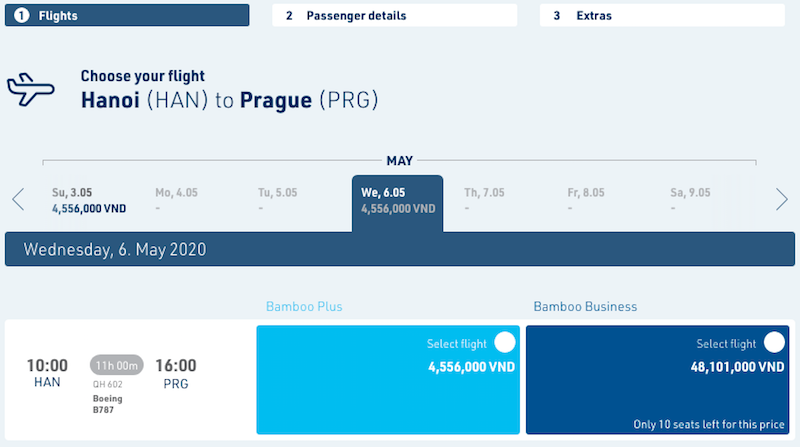
Task: Select the Bamboo Business flight radio button
Action: pyautogui.click(x=774, y=342)
